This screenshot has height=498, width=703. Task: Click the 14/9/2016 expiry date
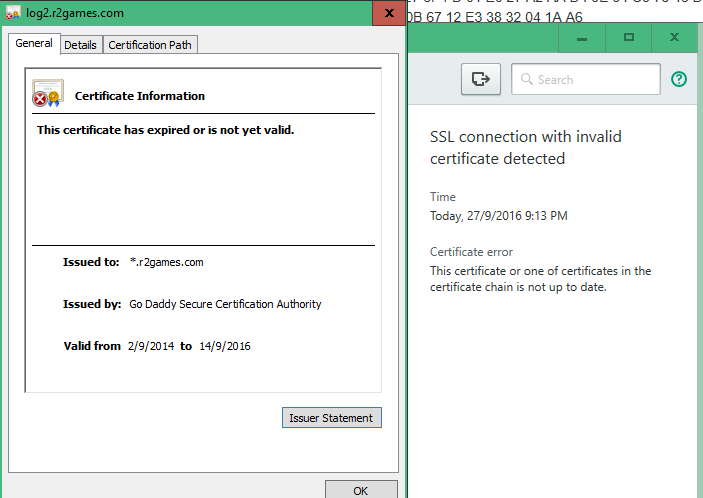tap(223, 346)
